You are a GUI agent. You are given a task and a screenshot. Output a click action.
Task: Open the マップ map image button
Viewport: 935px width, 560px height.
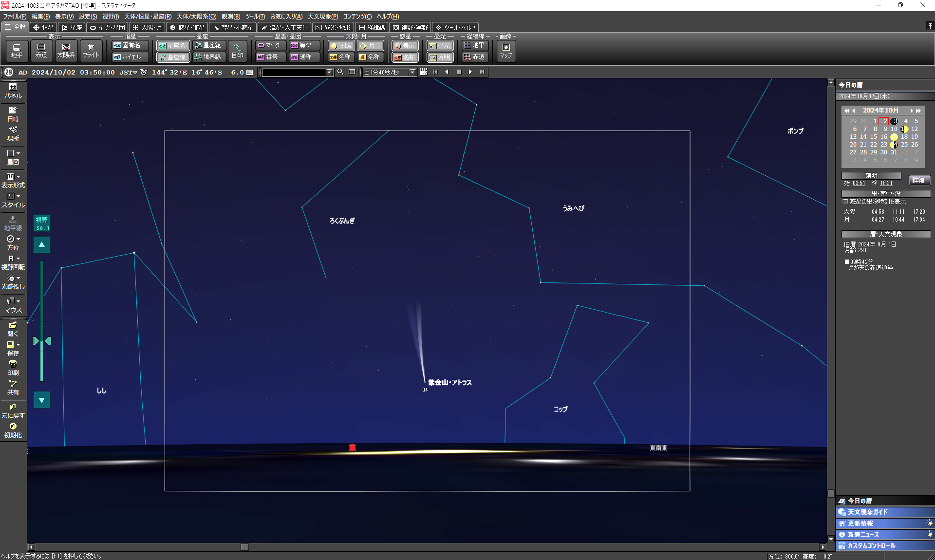[506, 50]
